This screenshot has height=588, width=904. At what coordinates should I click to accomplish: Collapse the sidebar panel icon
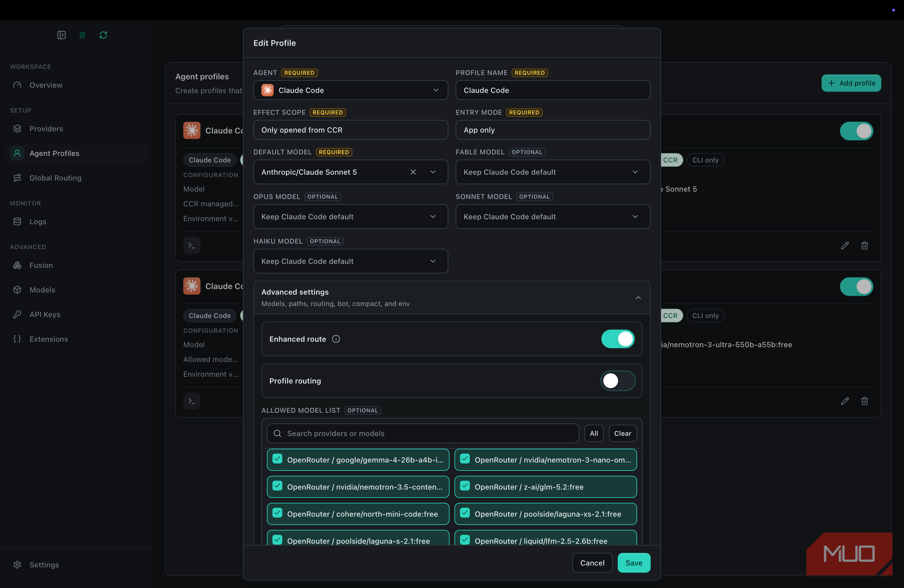pyautogui.click(x=61, y=35)
